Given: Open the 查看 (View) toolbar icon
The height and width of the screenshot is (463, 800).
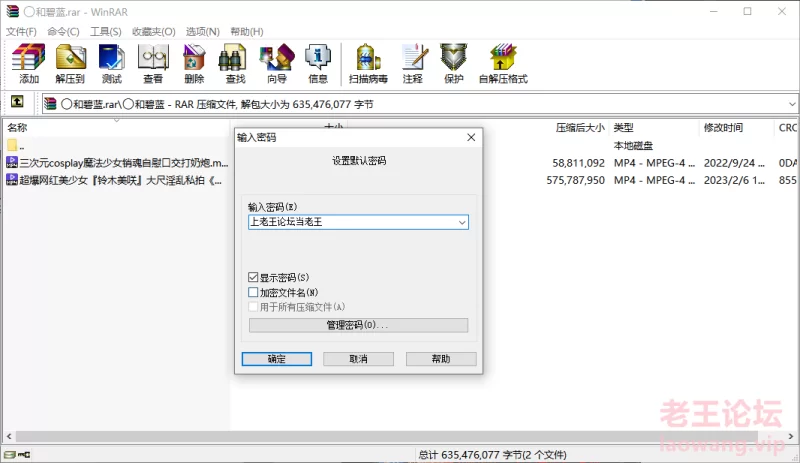Looking at the screenshot, I should pyautogui.click(x=153, y=63).
